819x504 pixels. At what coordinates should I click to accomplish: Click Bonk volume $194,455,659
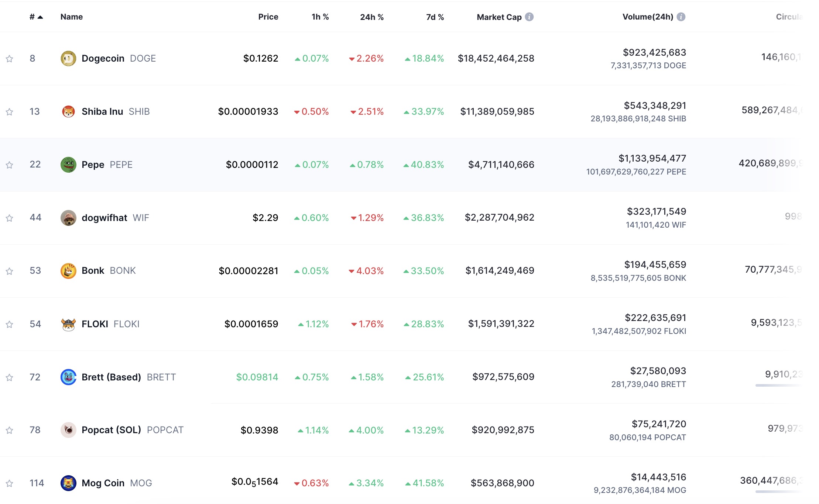(655, 265)
